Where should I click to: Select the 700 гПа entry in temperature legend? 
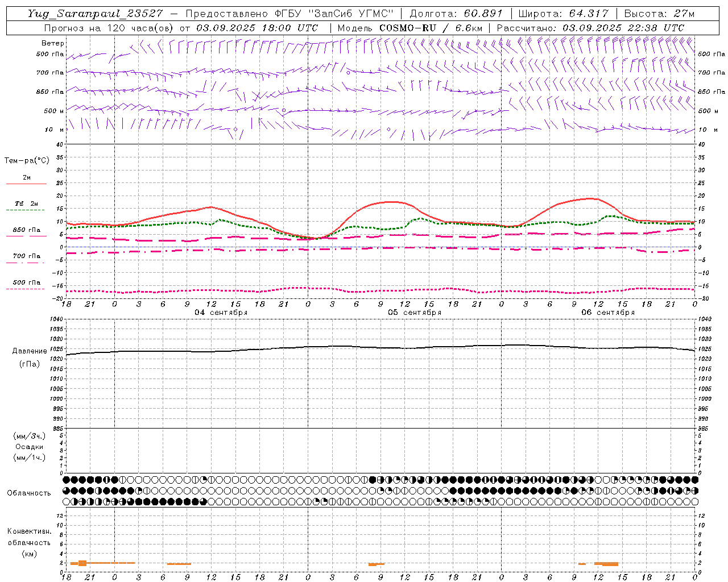[27, 256]
